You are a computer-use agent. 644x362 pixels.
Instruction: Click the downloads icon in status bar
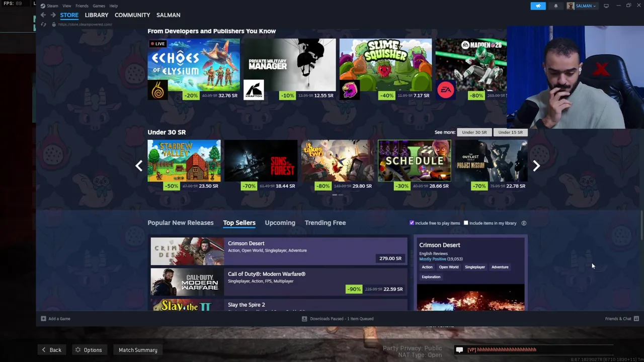click(x=304, y=319)
